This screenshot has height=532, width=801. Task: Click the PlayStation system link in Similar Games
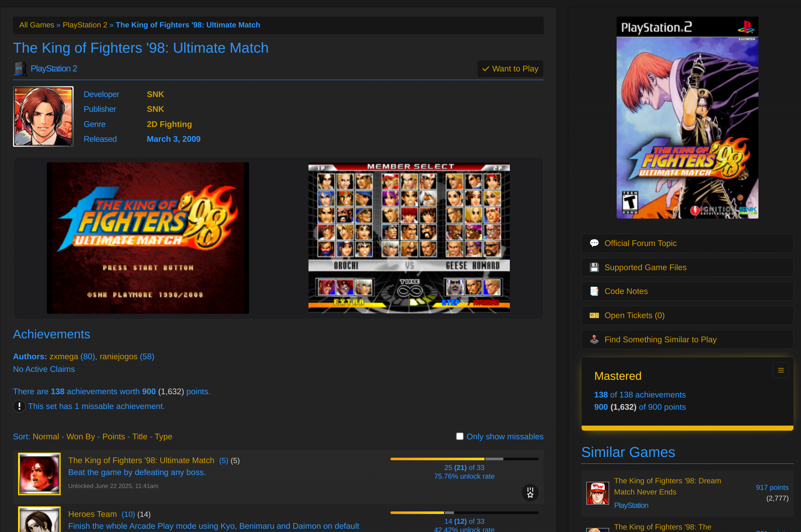click(x=631, y=505)
